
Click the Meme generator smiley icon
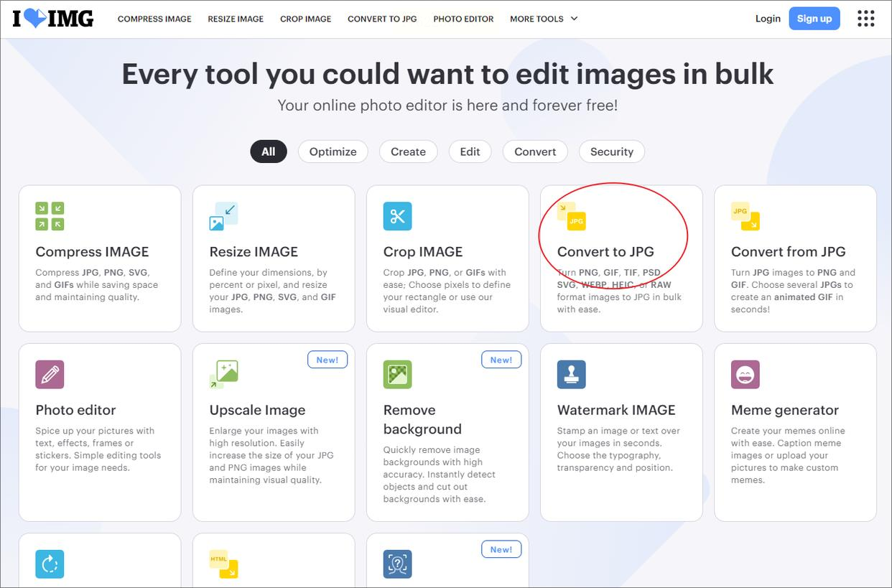tap(745, 375)
